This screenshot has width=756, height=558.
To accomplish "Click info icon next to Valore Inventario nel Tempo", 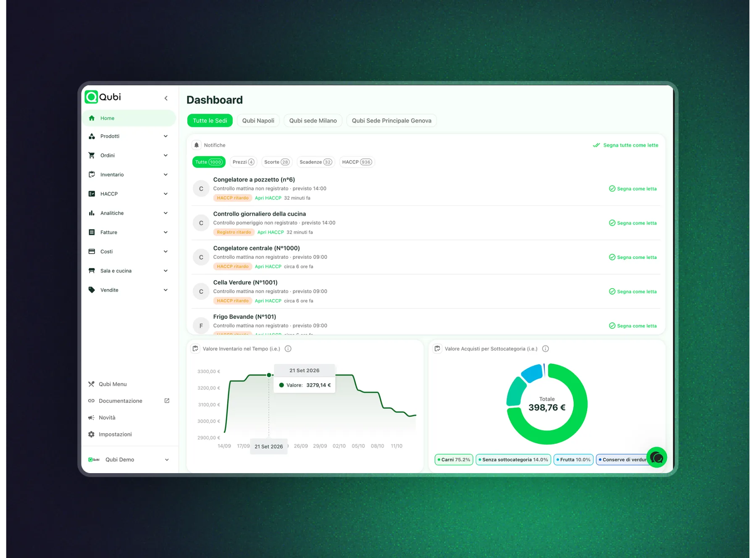I will [288, 349].
